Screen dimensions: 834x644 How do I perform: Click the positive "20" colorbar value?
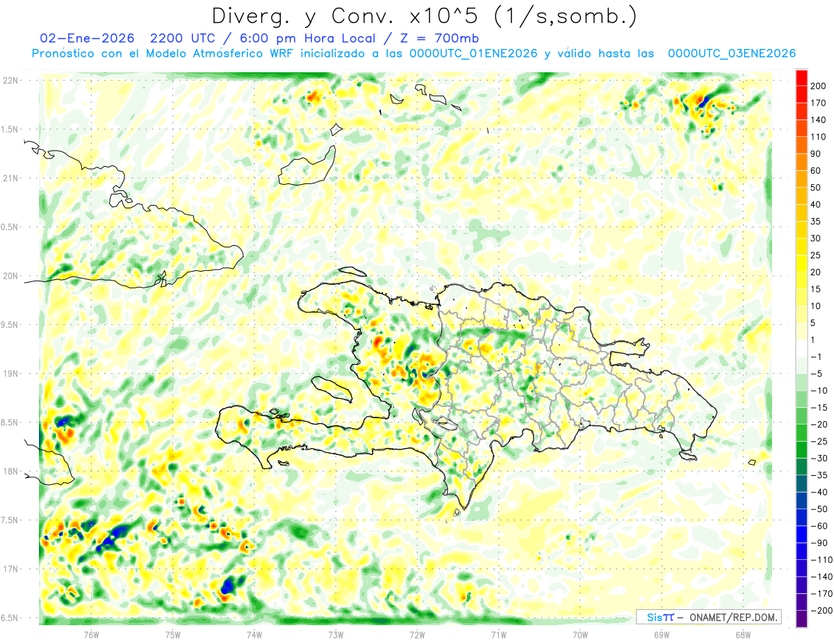[x=817, y=272]
